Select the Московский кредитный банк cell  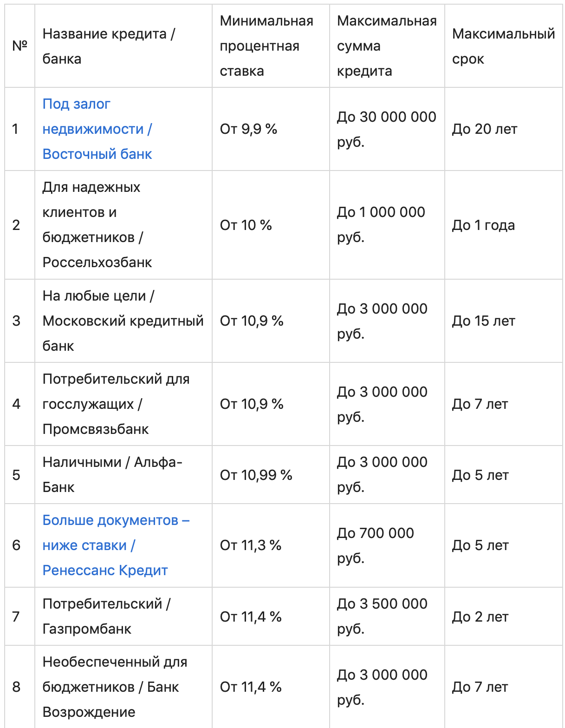pos(123,321)
